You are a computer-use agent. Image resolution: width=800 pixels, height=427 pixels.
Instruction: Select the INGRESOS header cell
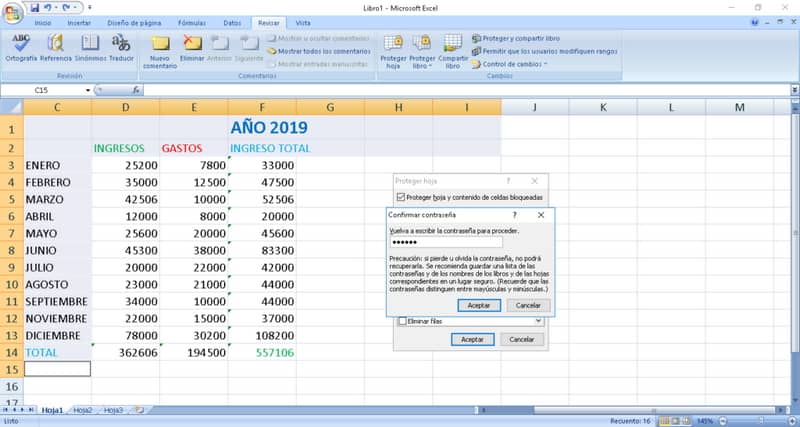tap(126, 148)
